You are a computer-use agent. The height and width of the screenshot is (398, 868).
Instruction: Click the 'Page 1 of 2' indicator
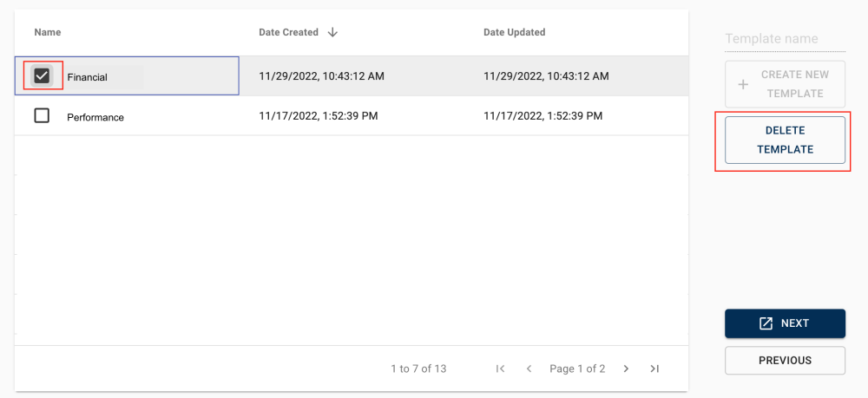pyautogui.click(x=577, y=369)
